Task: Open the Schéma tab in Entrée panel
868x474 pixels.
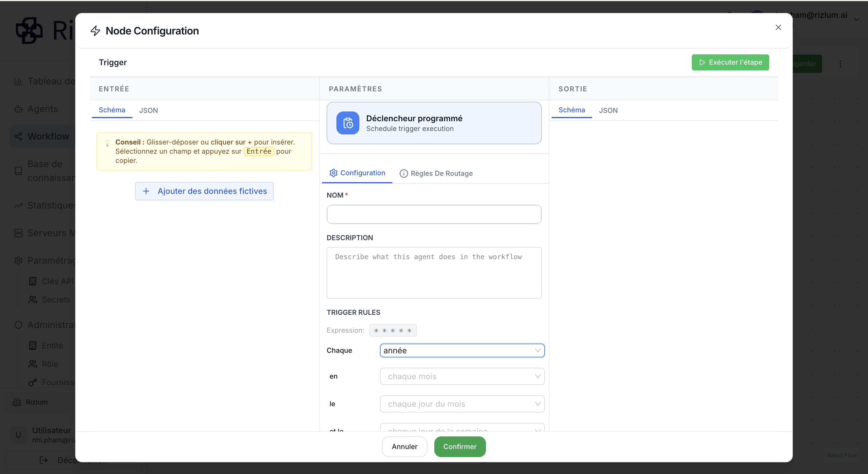Action: click(x=112, y=110)
